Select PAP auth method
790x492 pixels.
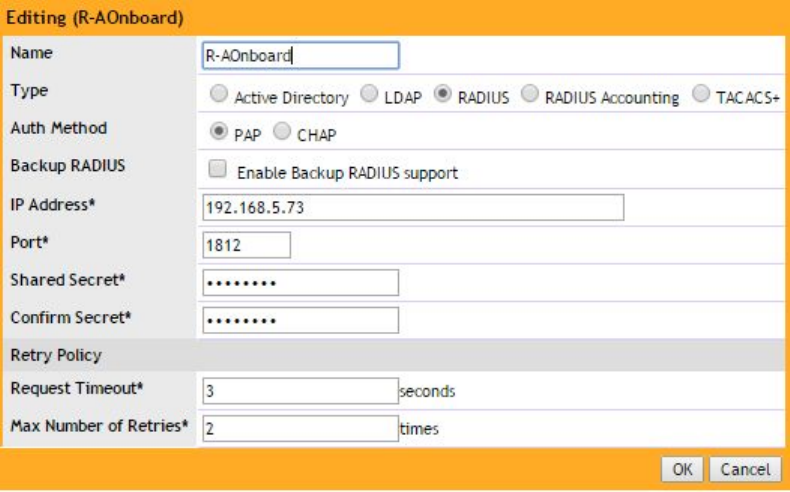point(219,131)
